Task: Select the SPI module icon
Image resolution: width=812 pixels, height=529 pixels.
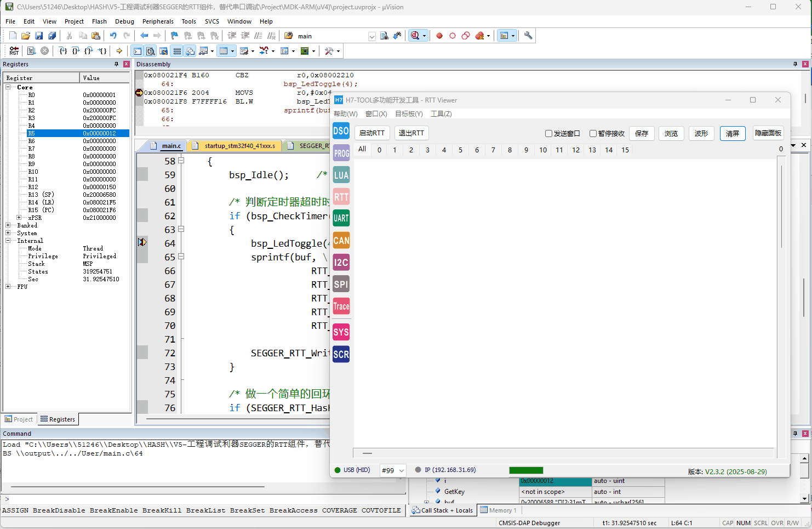Action: [341, 284]
